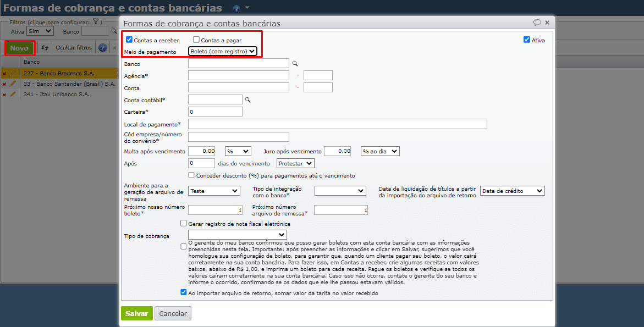The height and width of the screenshot is (327, 644).
Task: Toggle the Contas a receber checkbox
Action: pyautogui.click(x=129, y=40)
